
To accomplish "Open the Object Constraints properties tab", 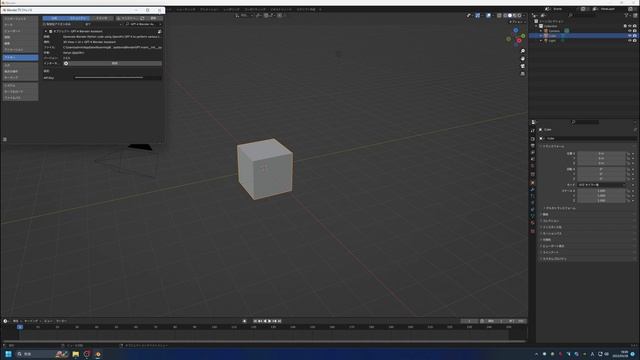I will (533, 209).
